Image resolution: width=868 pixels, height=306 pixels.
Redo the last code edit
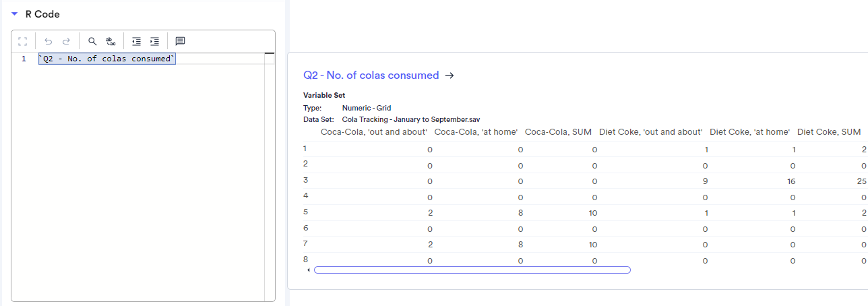[66, 41]
